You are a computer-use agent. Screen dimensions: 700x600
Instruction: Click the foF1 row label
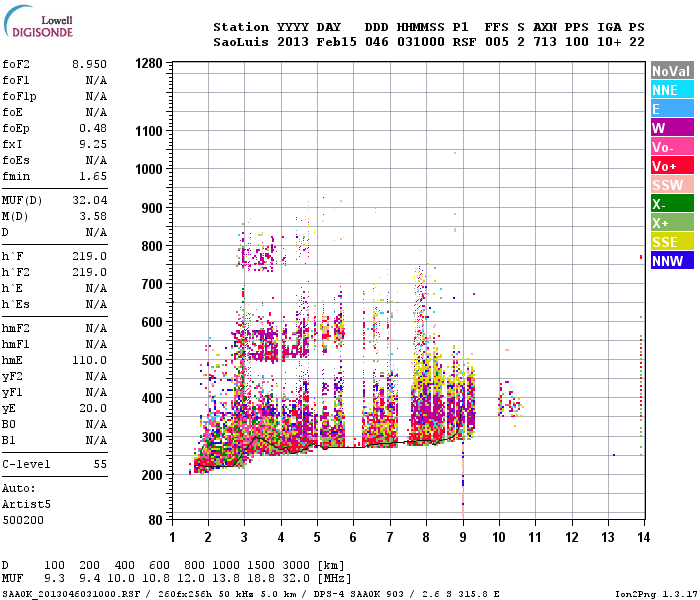(x=16, y=80)
